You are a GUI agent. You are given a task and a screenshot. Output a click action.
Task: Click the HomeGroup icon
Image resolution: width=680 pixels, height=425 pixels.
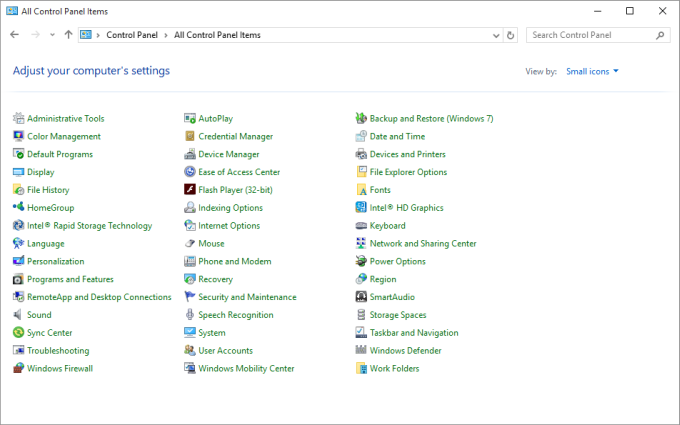pyautogui.click(x=18, y=208)
